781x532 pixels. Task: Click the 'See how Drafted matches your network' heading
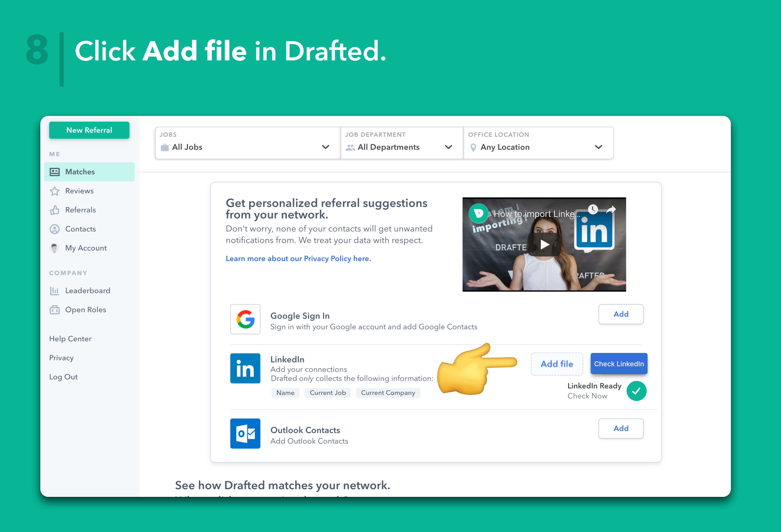coord(283,485)
